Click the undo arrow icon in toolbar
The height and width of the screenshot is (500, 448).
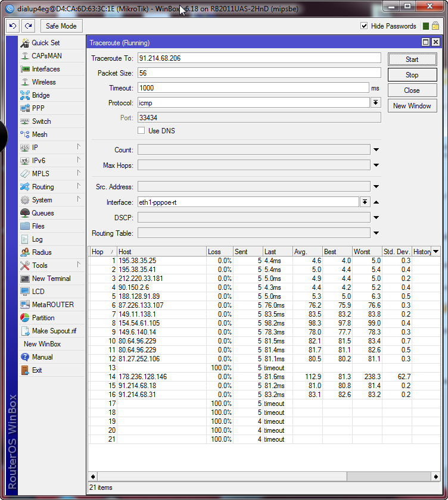tap(13, 26)
